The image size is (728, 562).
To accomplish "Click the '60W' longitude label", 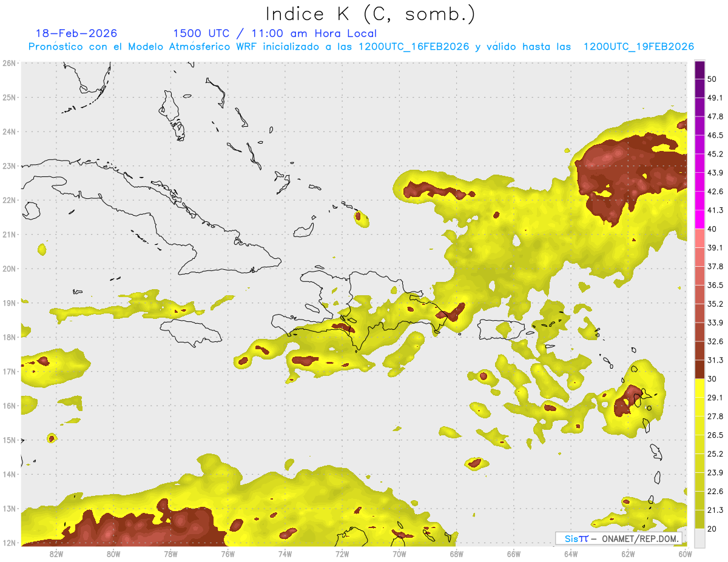I will (x=686, y=554).
